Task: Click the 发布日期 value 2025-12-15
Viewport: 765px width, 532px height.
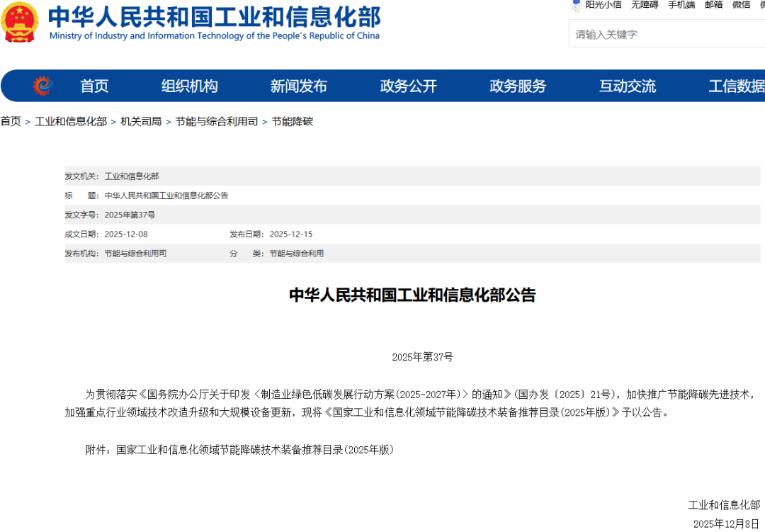Action: click(x=291, y=234)
